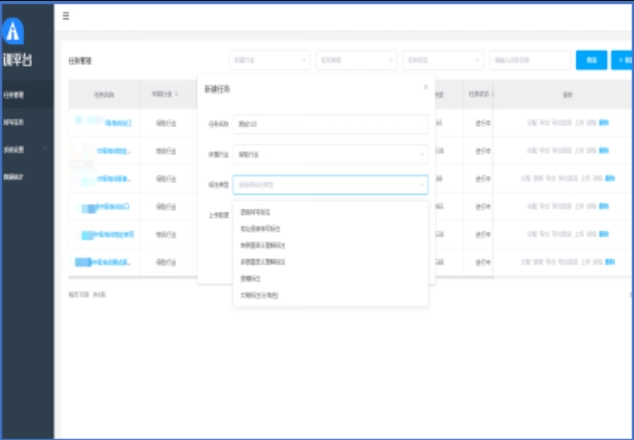Image resolution: width=634 pixels, height=440 pixels.
Task: Click sort arrows on 所属行业 column header
Action: (176, 94)
